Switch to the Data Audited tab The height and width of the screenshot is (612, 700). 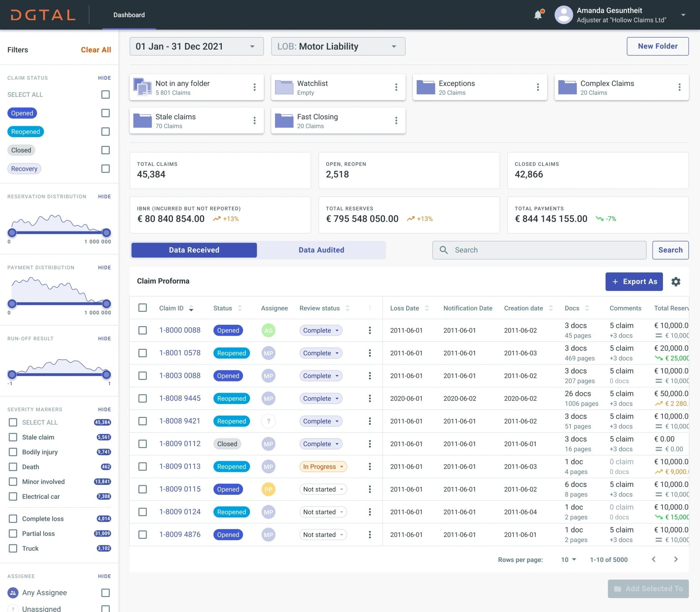click(x=321, y=250)
